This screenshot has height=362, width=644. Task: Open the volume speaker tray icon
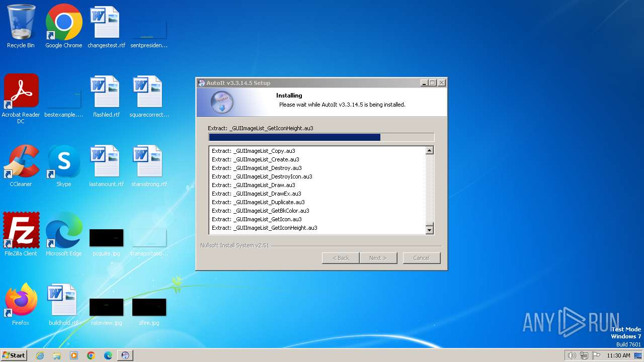pos(572,355)
